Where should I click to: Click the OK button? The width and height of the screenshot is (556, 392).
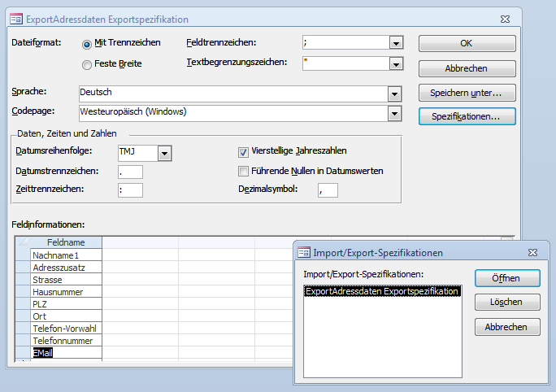click(467, 44)
